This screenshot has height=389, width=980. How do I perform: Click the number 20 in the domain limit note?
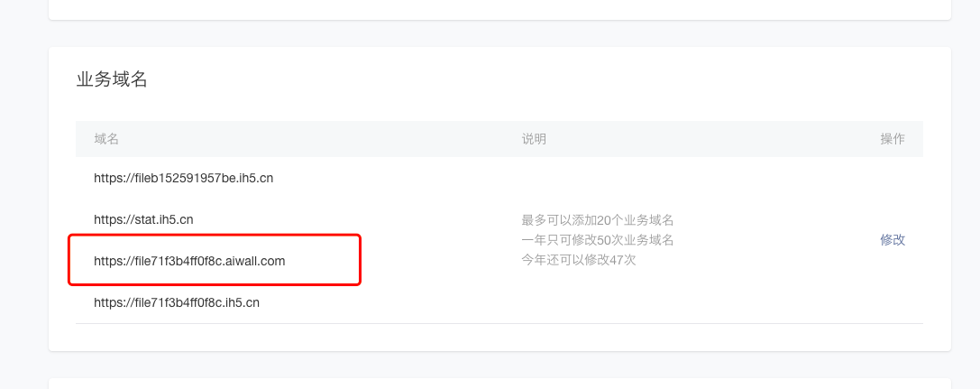point(605,219)
